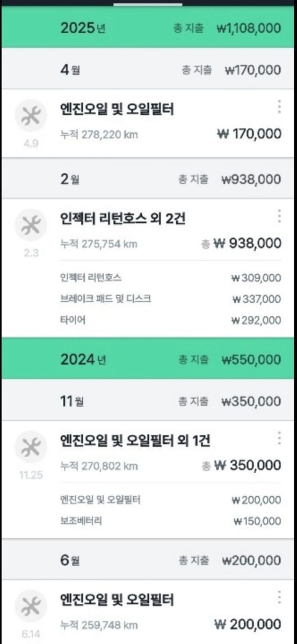Select the 11월 month header

[x=148, y=401]
